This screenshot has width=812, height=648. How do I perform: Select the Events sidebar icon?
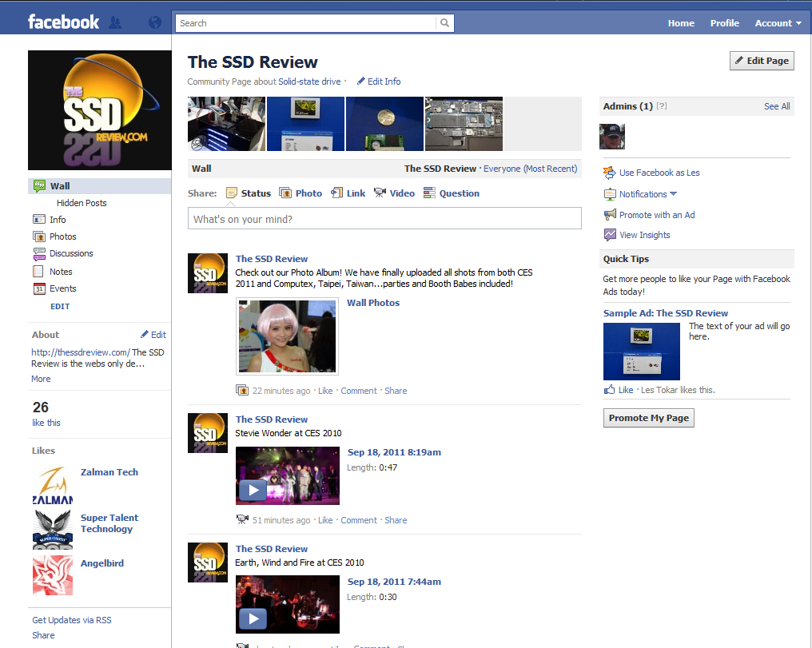pos(38,288)
